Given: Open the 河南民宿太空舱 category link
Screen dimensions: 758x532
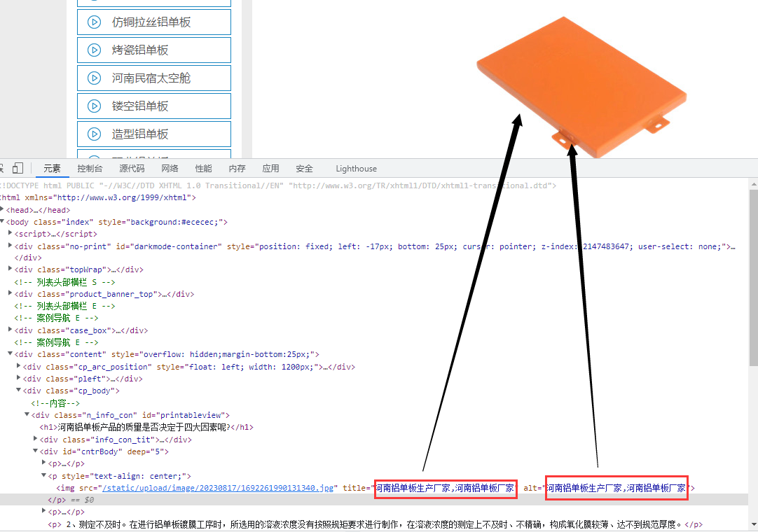Looking at the screenshot, I should (x=151, y=78).
